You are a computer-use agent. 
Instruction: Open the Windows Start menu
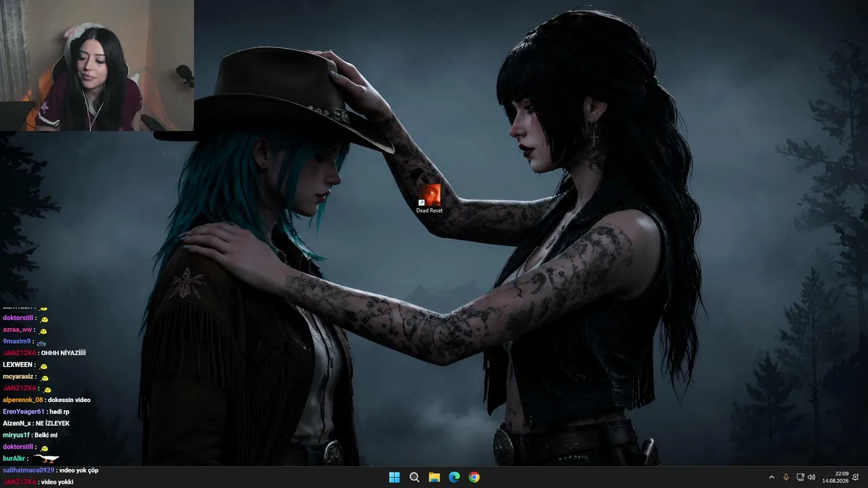pyautogui.click(x=394, y=477)
